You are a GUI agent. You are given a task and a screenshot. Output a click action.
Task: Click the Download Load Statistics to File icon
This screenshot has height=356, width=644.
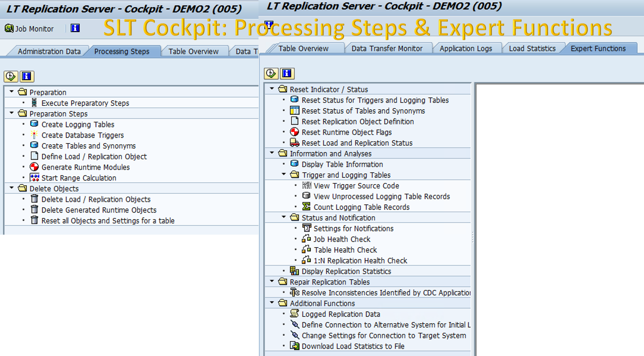point(295,346)
